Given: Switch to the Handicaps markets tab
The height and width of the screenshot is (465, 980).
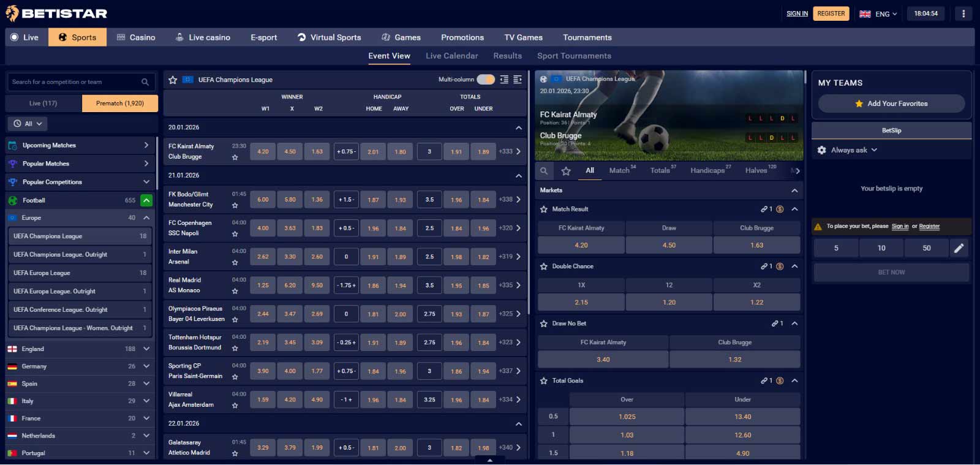Looking at the screenshot, I should 710,170.
